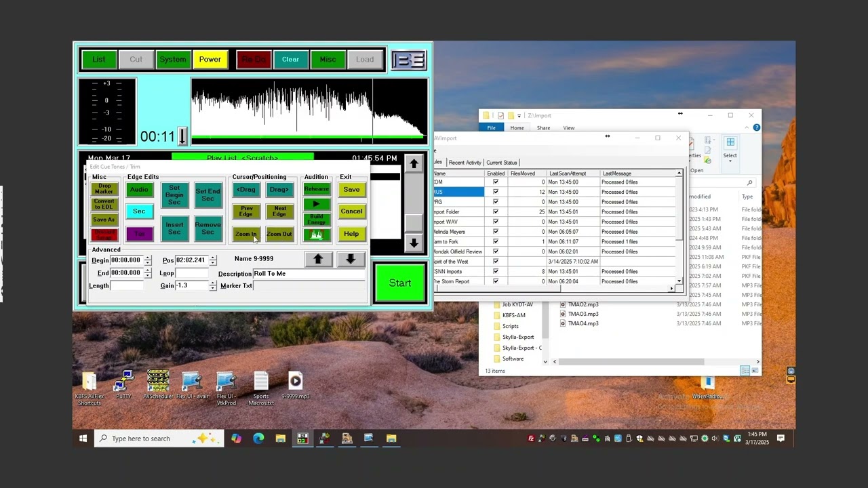Click the Cancel button in the Exit group
The height and width of the screenshot is (488, 868).
(x=351, y=211)
